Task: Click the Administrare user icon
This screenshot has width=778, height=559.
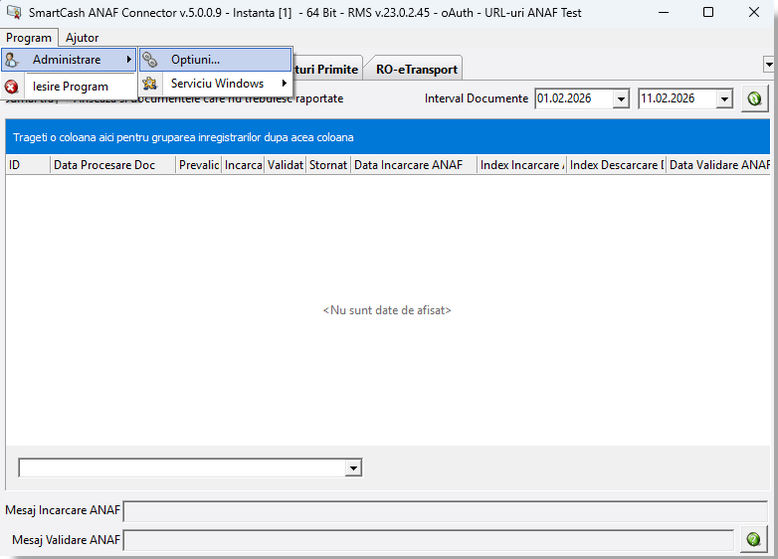Action: coord(12,60)
